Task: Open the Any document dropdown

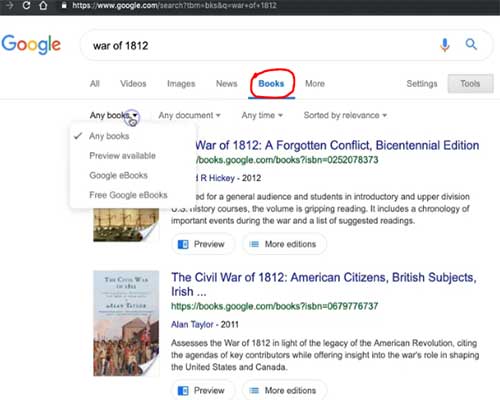Action: (189, 115)
